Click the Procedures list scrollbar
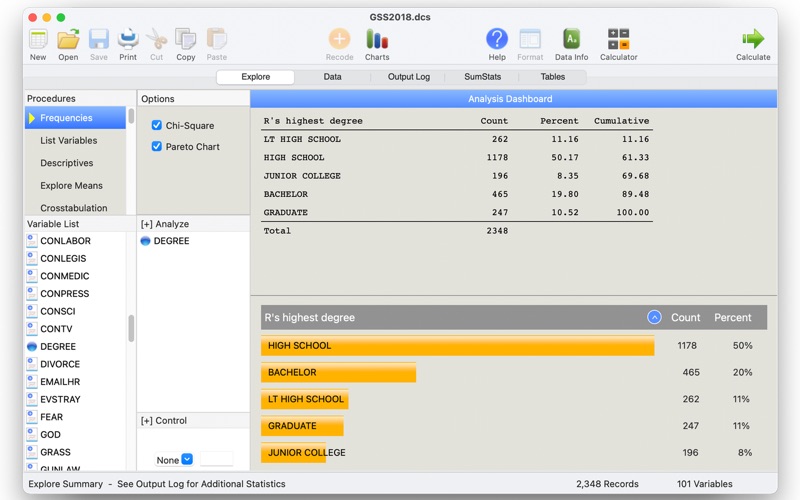The image size is (800, 500). (131, 116)
